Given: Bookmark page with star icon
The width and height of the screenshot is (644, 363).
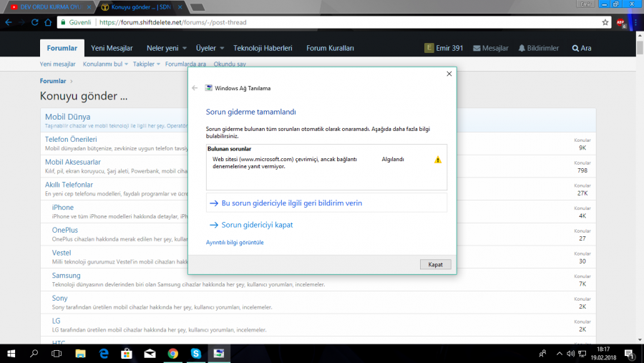Looking at the screenshot, I should click(605, 22).
